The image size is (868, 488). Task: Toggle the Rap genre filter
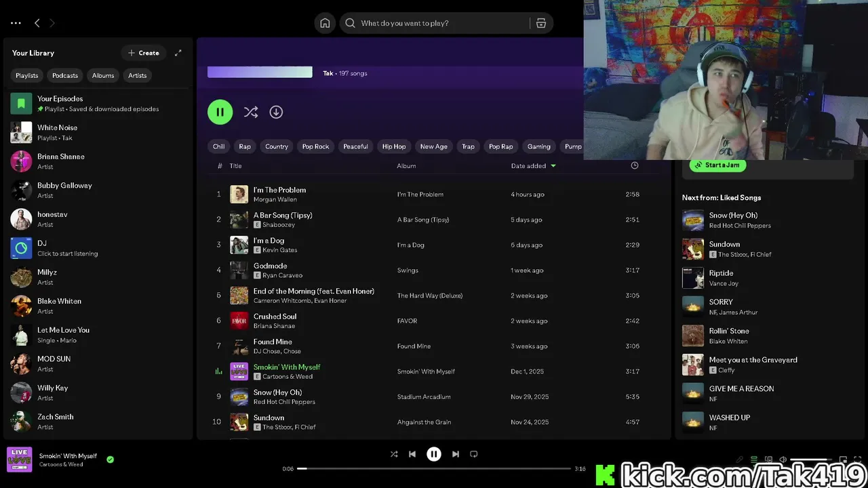[245, 146]
